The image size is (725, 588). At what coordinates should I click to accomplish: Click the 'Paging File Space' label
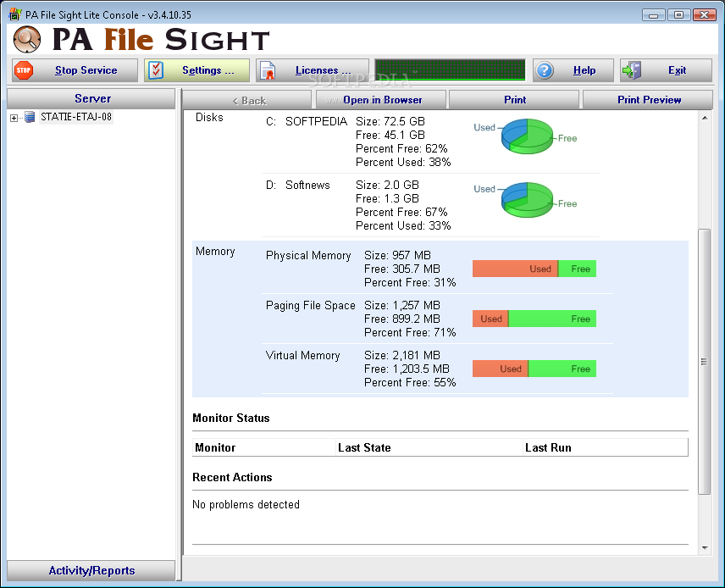coord(310,305)
